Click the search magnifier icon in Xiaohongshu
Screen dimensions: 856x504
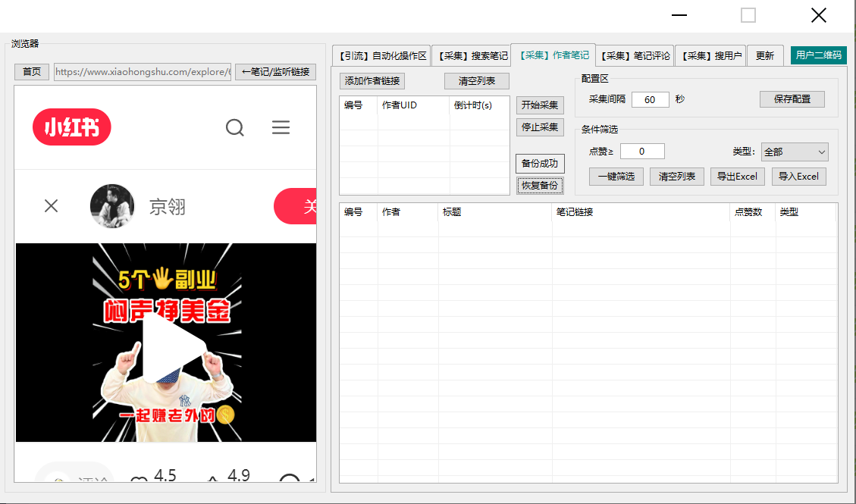(235, 127)
